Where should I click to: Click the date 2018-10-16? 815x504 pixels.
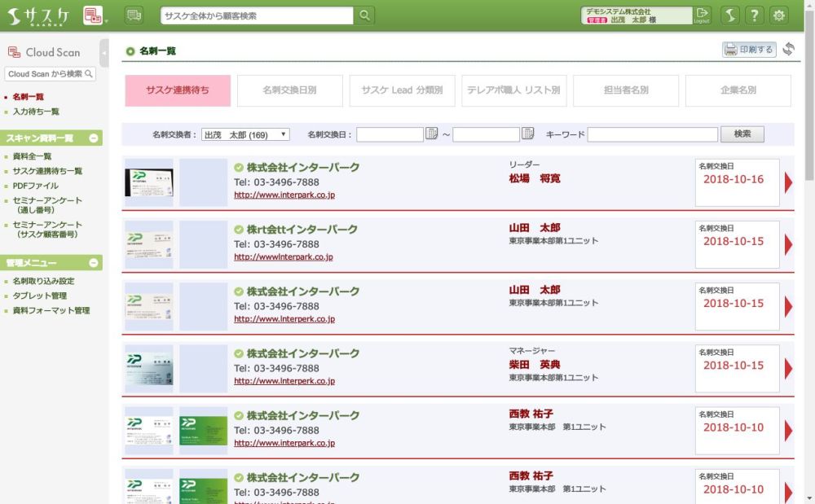coord(733,180)
